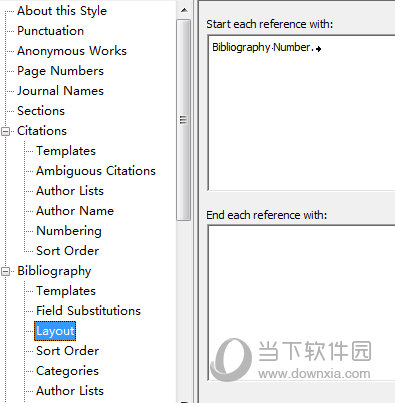Click the Bibliography Number field text
This screenshot has height=403, width=395.
pos(263,48)
